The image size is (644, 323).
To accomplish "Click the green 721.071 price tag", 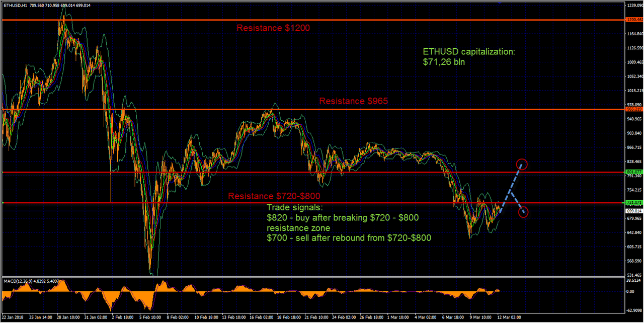I will (633, 203).
